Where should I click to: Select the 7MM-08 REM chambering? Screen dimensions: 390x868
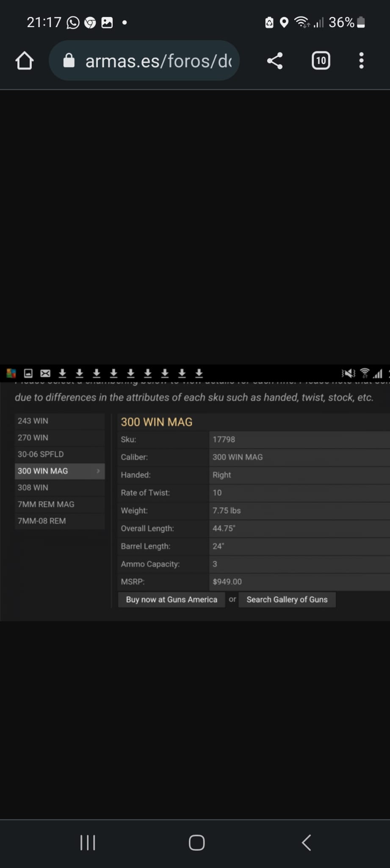coord(59,521)
